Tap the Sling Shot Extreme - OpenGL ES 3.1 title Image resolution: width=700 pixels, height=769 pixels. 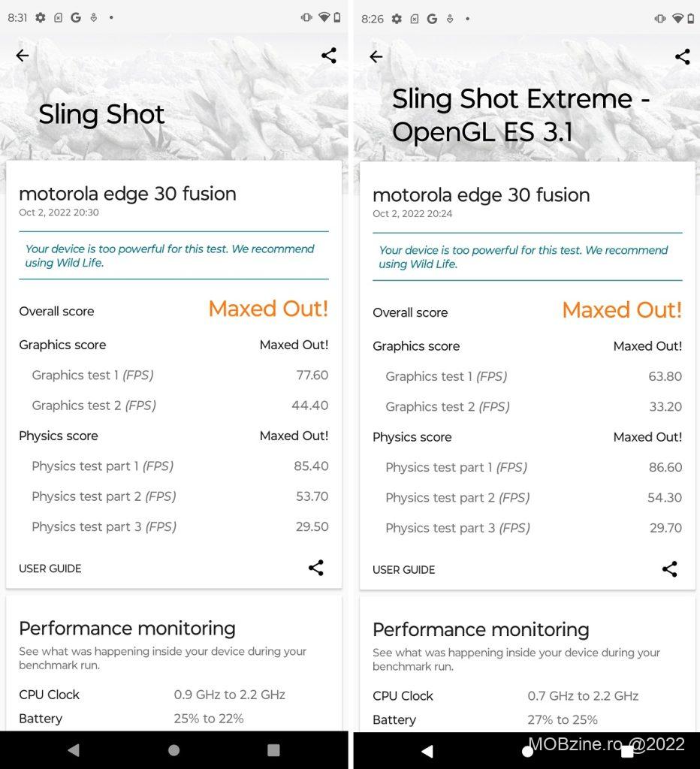(520, 115)
